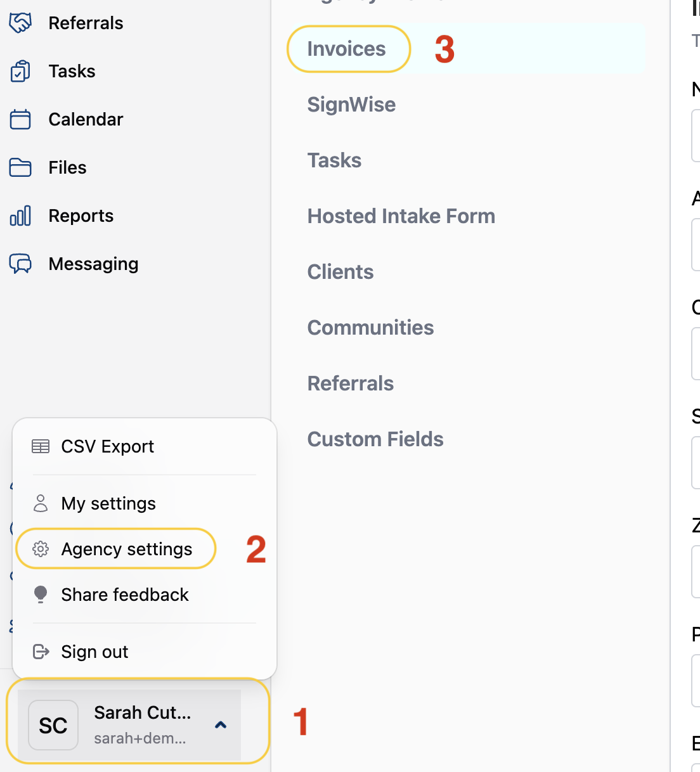
Task: Open Messaging from the sidebar
Action: coord(93,264)
